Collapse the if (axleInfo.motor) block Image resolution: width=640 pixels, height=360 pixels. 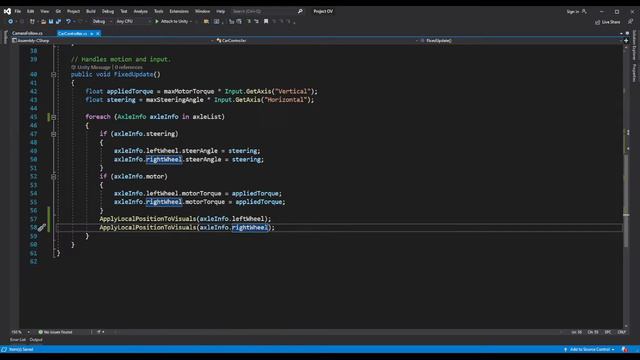click(x=53, y=177)
